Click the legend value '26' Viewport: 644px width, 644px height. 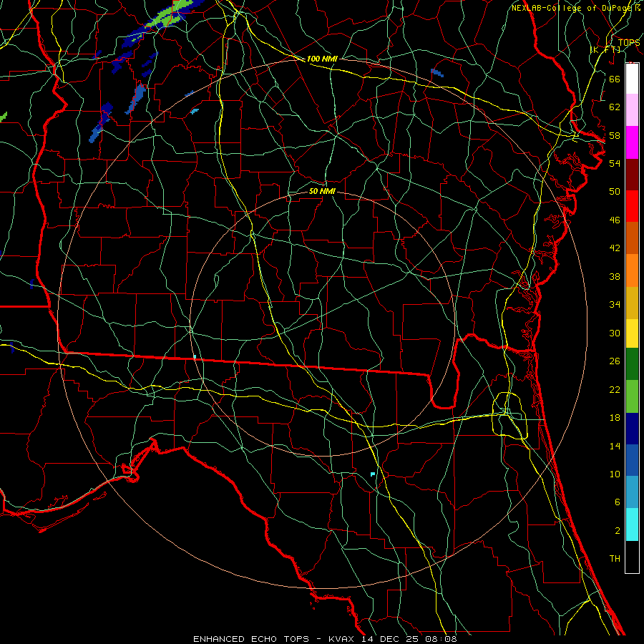(x=615, y=361)
